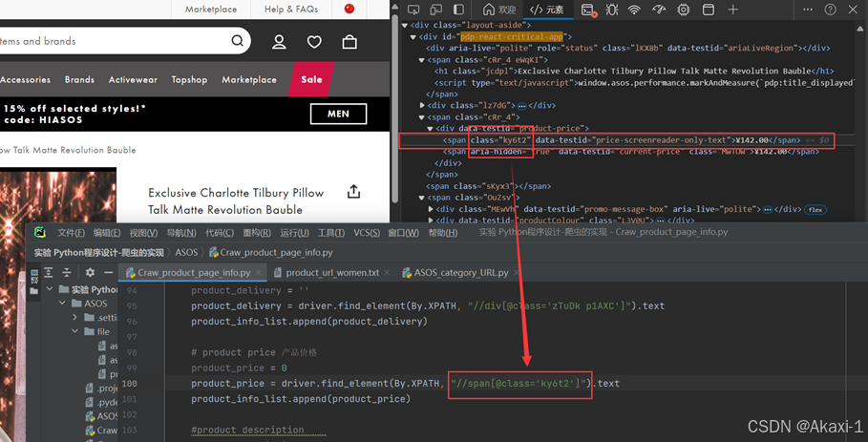This screenshot has height=442, width=868.
Task: Click the ASOS search magnifier icon
Action: click(238, 40)
